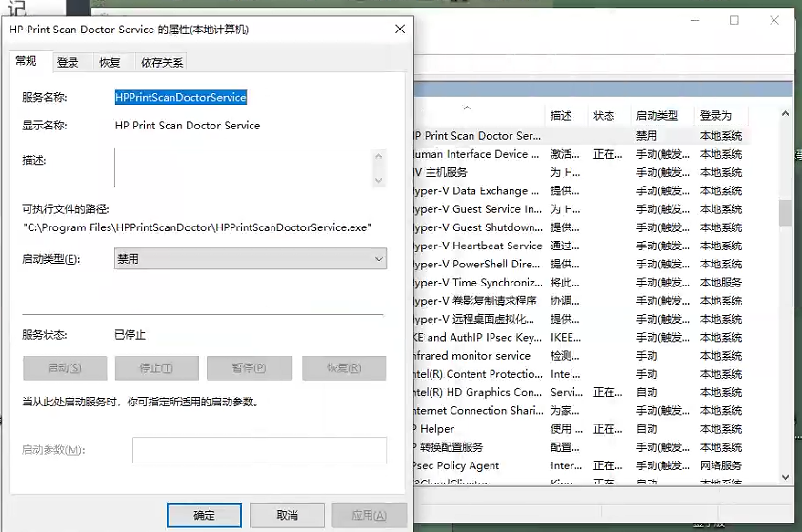Click scroll-down arrow of services list
802x532 pixels.
[x=786, y=477]
